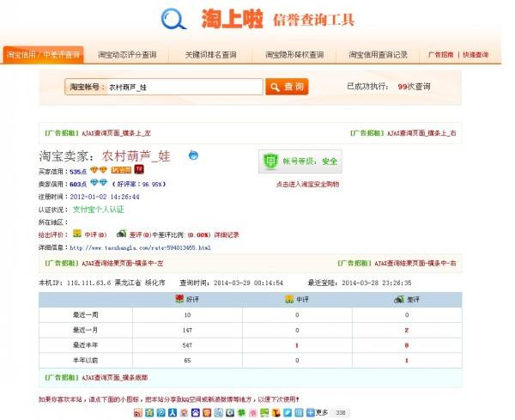The width and height of the screenshot is (515, 420).
Task: Click 半年以前 差评 count 1
Action: pos(407,361)
